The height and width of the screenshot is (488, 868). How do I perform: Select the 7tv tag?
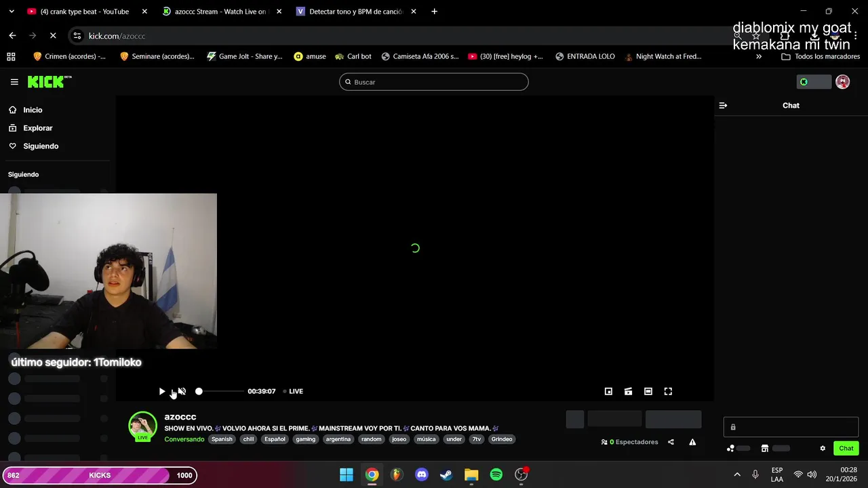point(477,439)
